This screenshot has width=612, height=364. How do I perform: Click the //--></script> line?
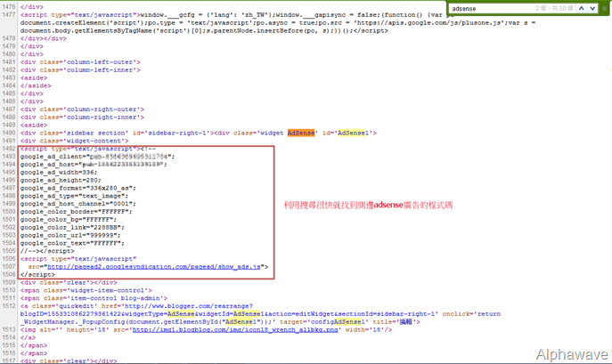click(47, 251)
